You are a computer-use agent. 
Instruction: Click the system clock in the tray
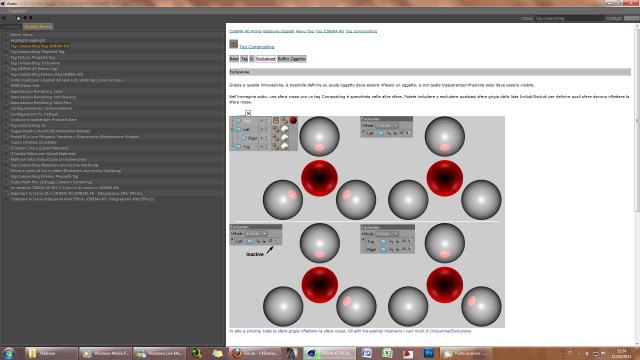coord(621,353)
